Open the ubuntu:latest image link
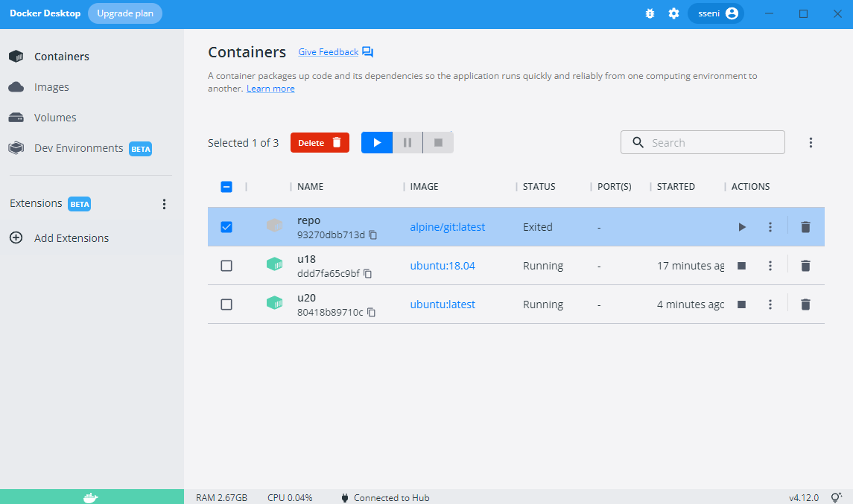853x504 pixels. [x=443, y=304]
